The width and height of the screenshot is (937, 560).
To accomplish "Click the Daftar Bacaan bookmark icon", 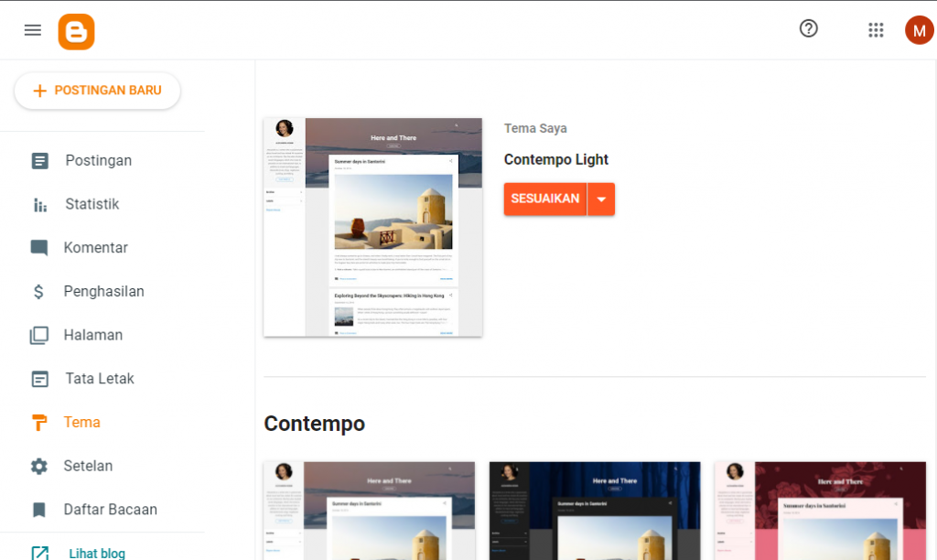I will [x=38, y=509].
